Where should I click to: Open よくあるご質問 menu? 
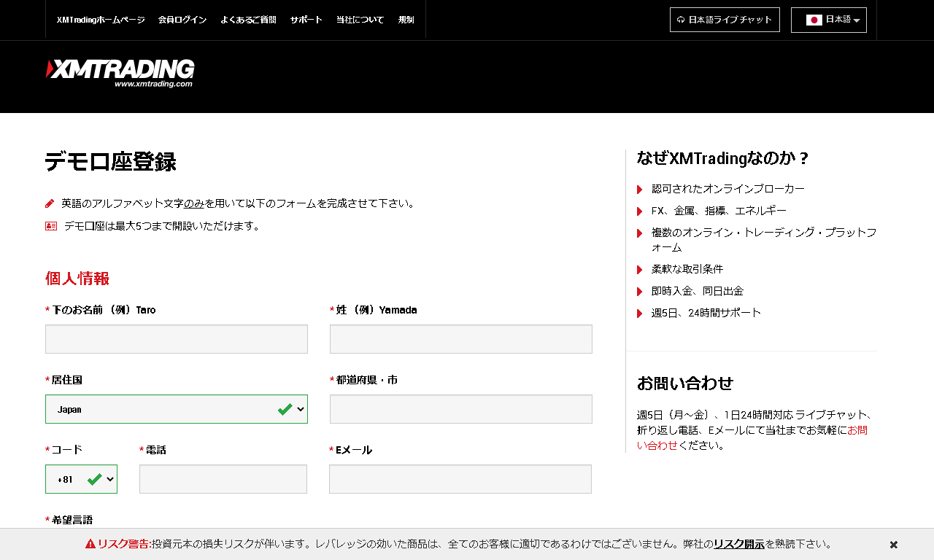point(248,20)
